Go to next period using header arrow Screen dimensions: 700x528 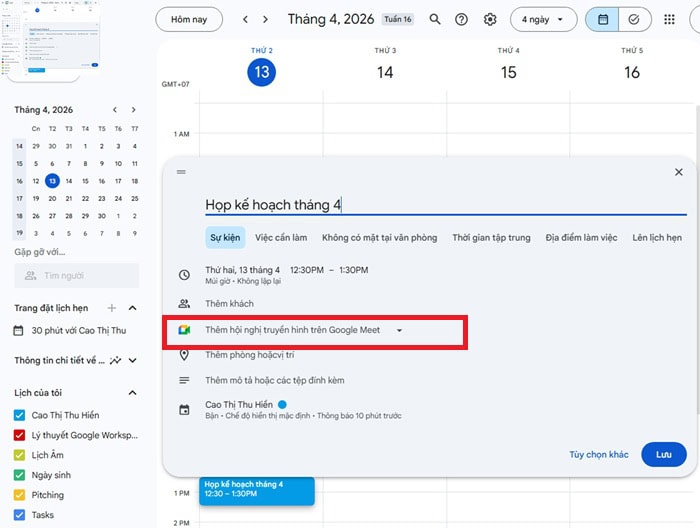[x=266, y=19]
